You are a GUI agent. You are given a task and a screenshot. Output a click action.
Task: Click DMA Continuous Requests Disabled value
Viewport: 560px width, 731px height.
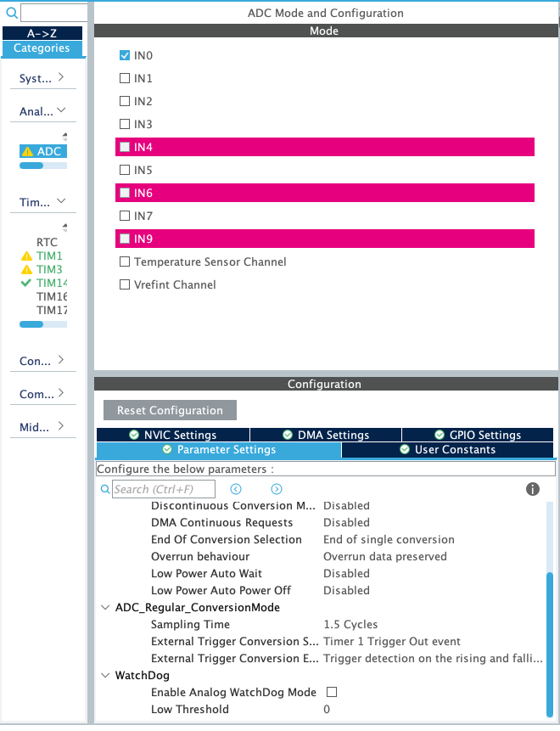[x=347, y=523]
